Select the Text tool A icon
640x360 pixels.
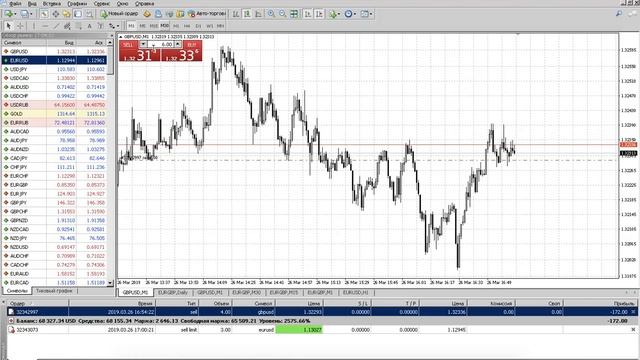pyautogui.click(x=89, y=26)
